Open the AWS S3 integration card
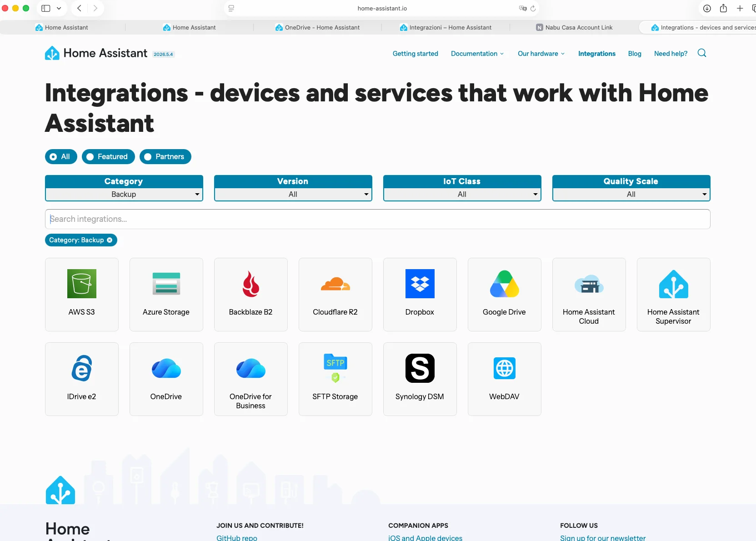 [82, 295]
